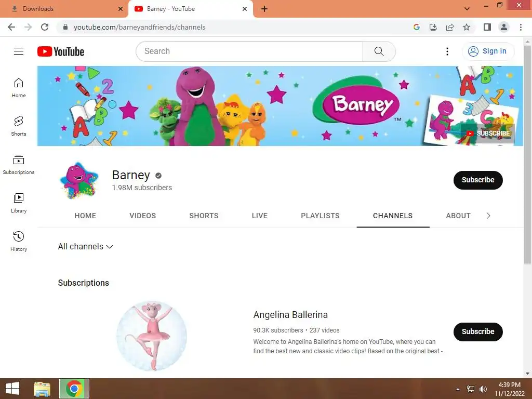Open Shorts in the sidebar
Viewport: 532px width, 399px height.
(19, 126)
